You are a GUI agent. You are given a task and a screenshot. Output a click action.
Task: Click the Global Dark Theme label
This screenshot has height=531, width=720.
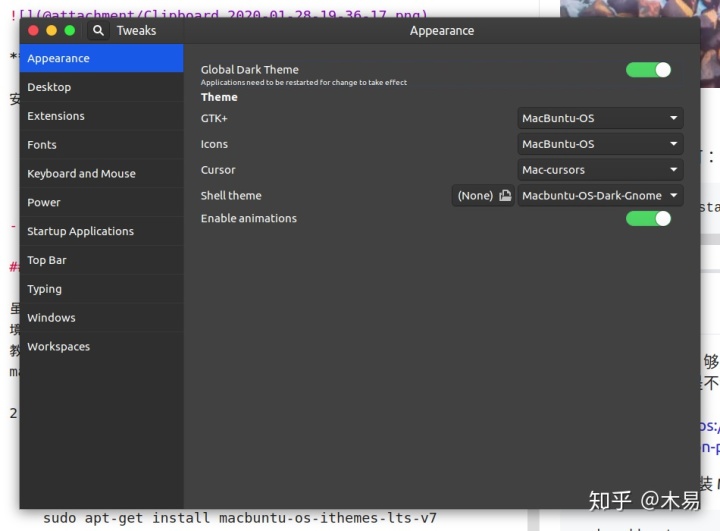249,70
